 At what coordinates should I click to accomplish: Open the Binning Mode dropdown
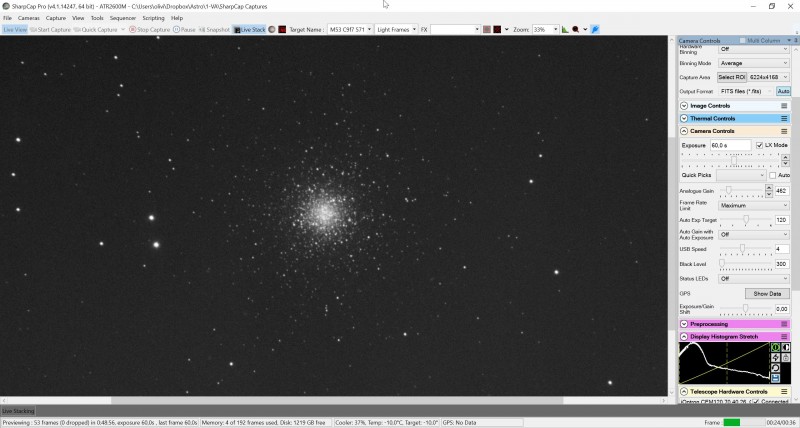click(x=754, y=63)
